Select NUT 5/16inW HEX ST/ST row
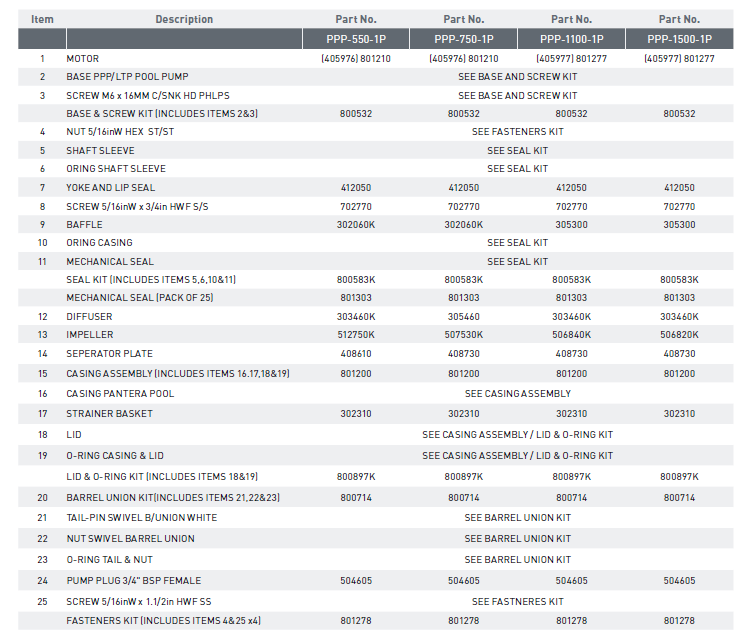Screen dimensions: 744x633 coord(120,132)
